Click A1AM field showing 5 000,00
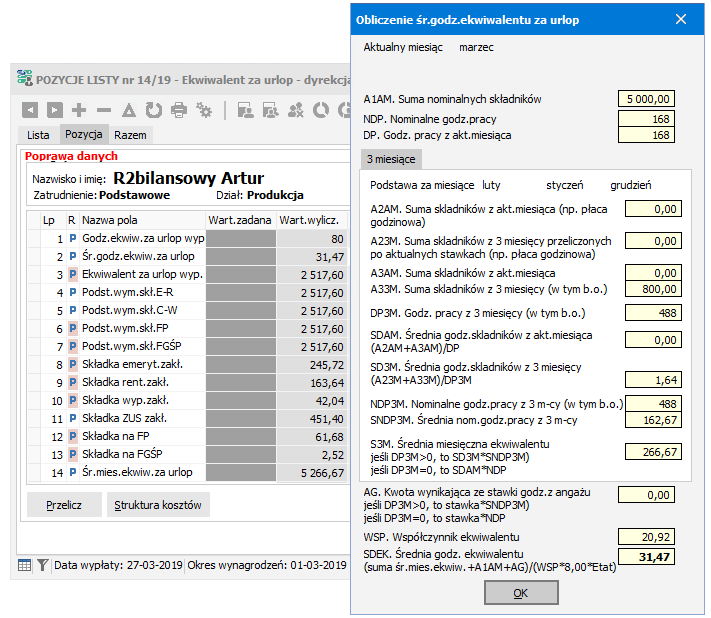711x618 pixels. (646, 99)
